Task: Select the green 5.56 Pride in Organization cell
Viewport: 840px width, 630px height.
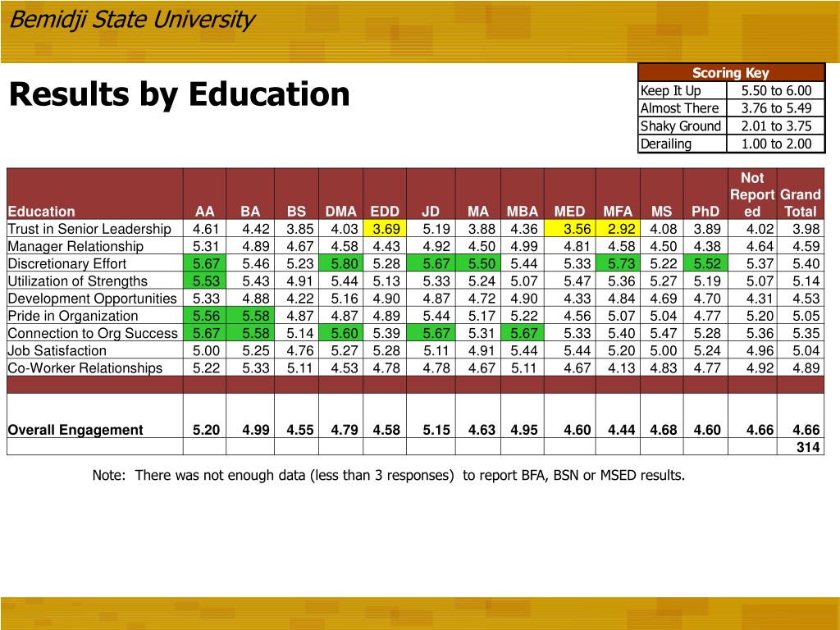Action: click(204, 316)
